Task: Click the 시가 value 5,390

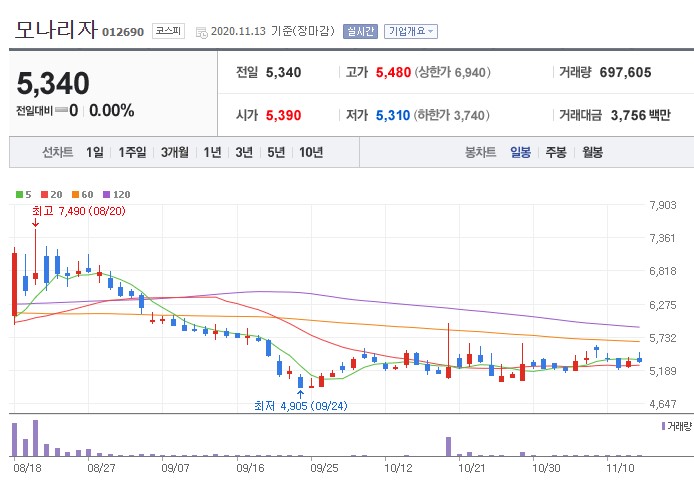Action: [283, 116]
